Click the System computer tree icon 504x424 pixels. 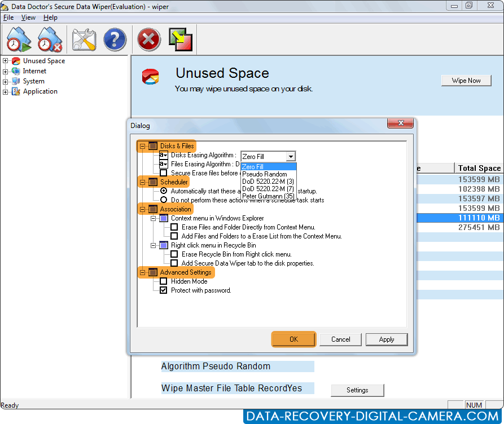[16, 81]
